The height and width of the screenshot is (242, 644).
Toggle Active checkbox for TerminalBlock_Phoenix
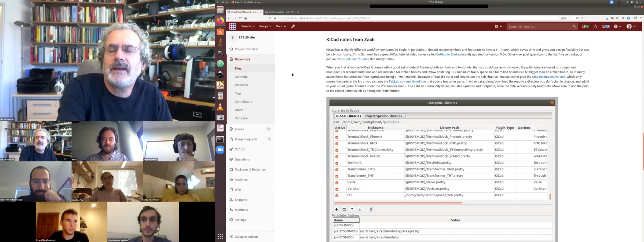(x=337, y=137)
